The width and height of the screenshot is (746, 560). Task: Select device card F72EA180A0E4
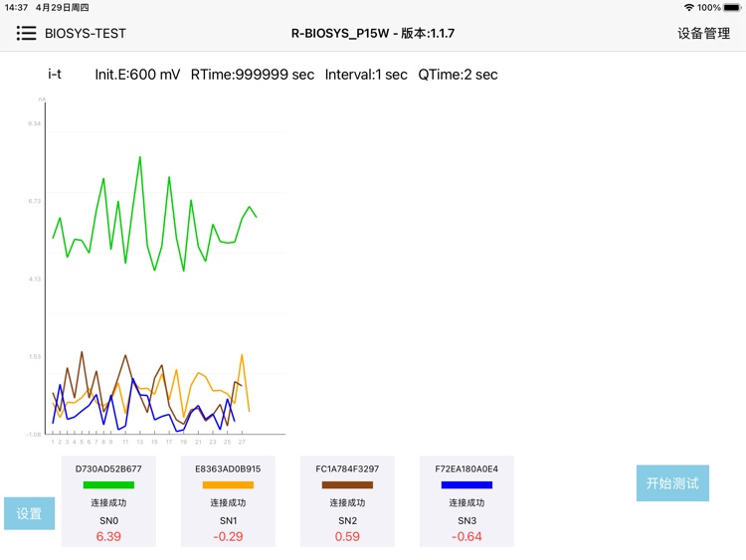point(466,501)
